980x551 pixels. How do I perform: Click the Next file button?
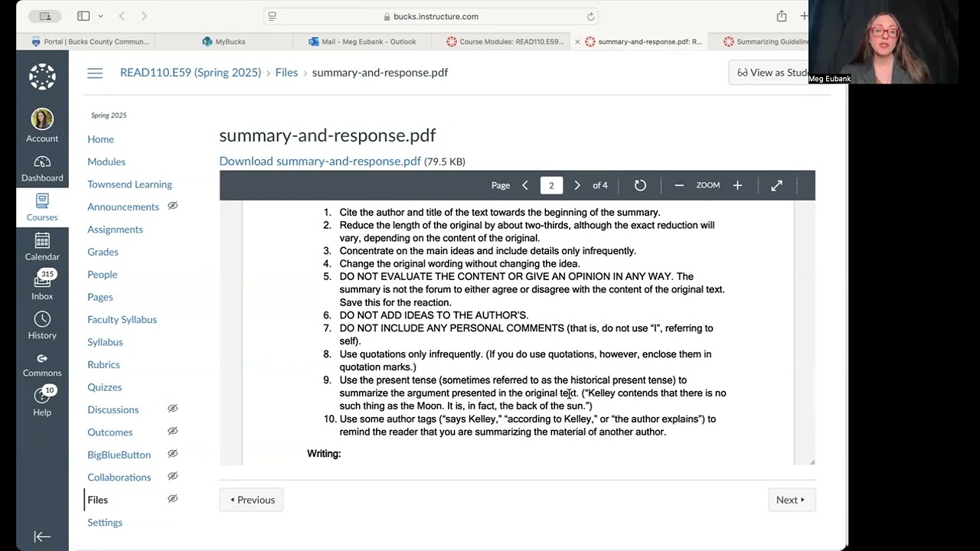coord(792,500)
